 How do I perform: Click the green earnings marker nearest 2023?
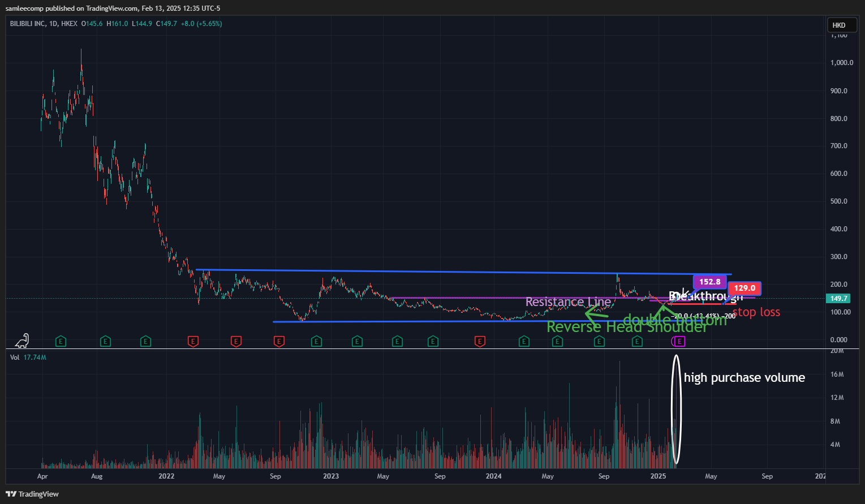pyautogui.click(x=316, y=341)
